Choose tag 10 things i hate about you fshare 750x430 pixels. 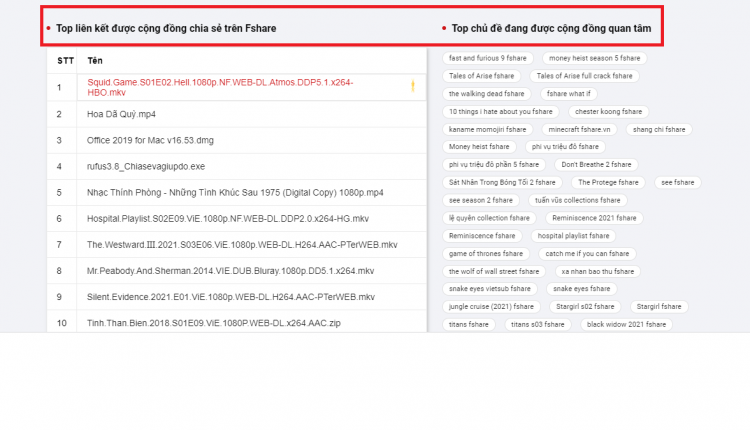coord(500,111)
